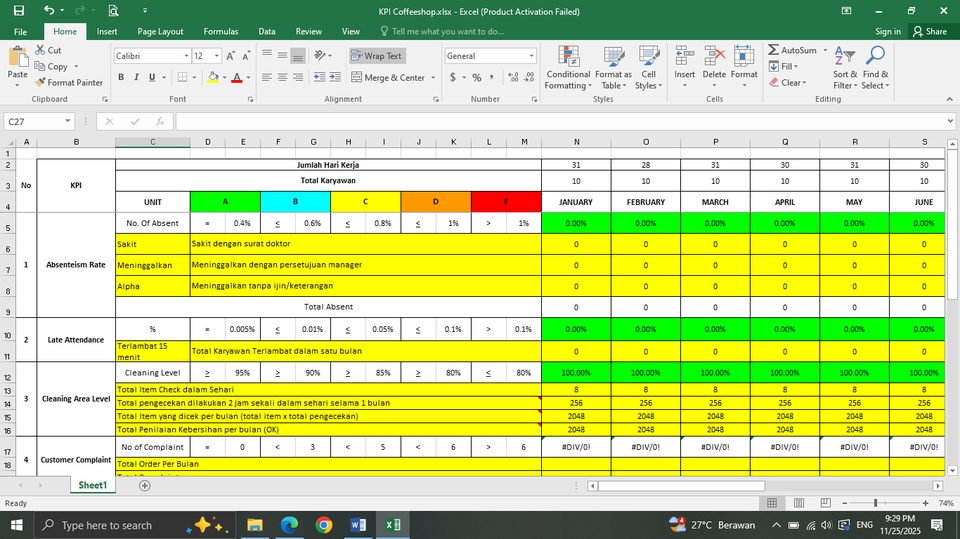Click the AutoSum sigma icon

pos(774,50)
